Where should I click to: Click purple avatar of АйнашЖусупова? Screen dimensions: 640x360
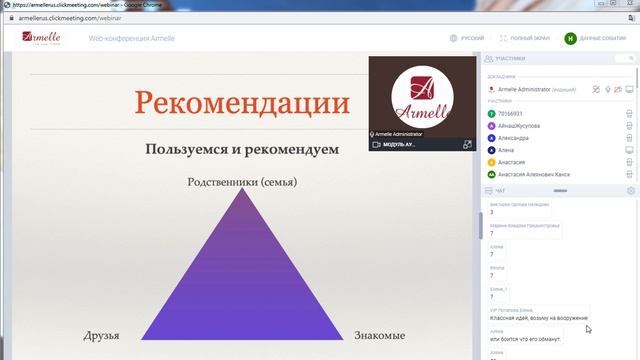coord(491,126)
